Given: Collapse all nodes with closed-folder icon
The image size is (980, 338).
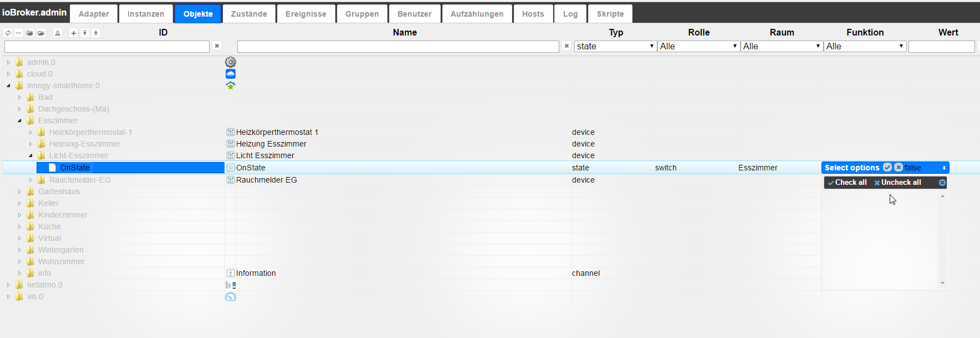Looking at the screenshot, I should click(30, 33).
